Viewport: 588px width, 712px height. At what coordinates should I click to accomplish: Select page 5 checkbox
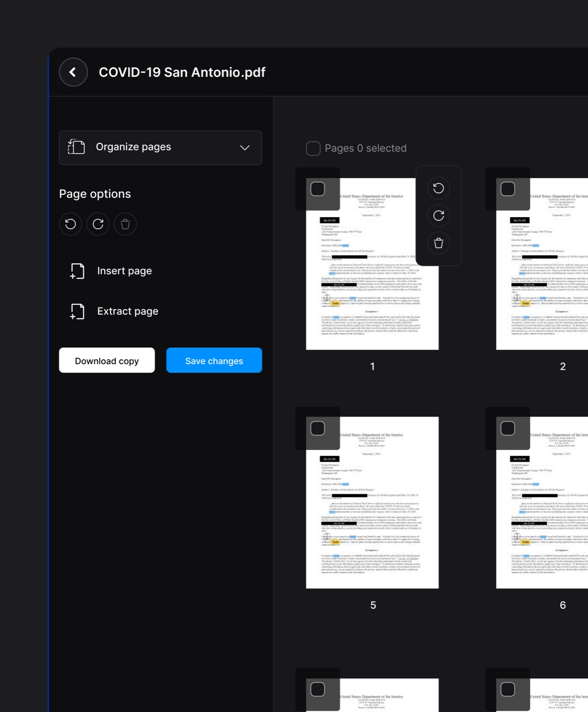point(318,428)
